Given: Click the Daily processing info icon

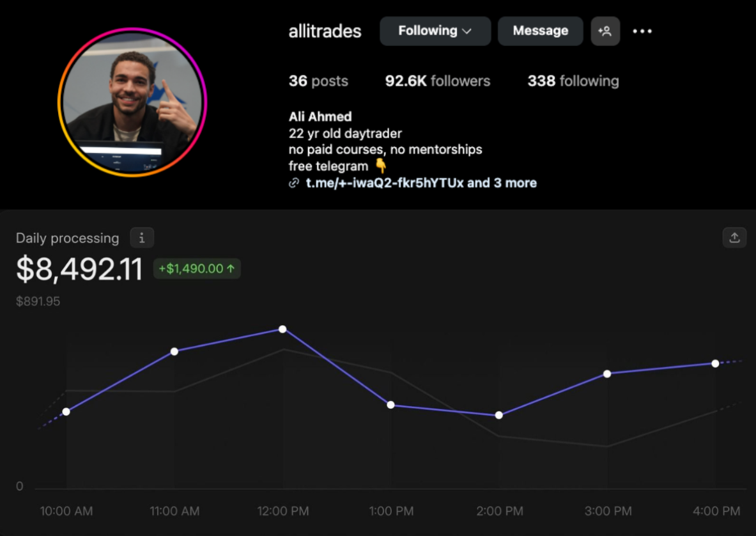Looking at the screenshot, I should (x=142, y=238).
